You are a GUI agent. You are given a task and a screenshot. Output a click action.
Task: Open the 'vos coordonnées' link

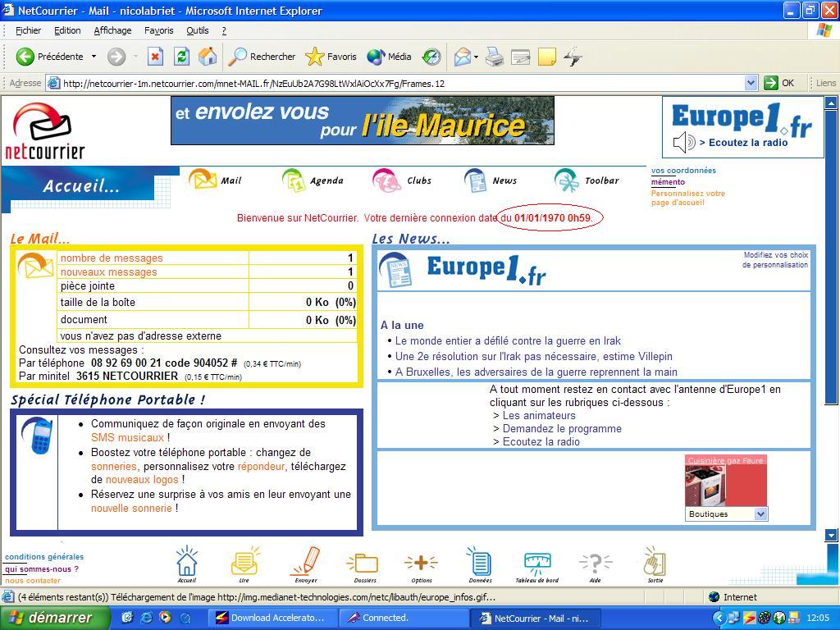683,171
